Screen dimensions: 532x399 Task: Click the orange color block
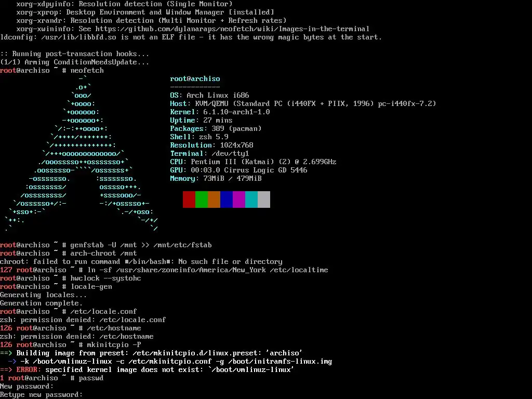pos(214,199)
